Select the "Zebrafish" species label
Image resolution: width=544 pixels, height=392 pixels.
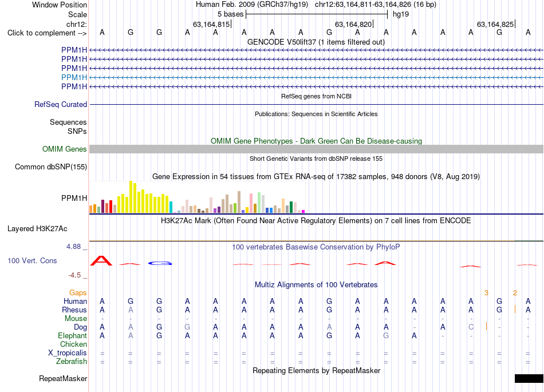[71, 361]
